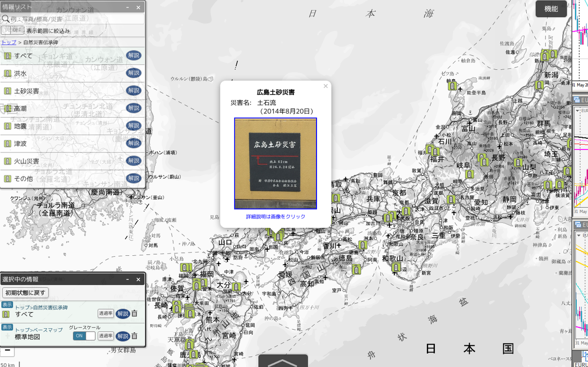Viewport: 588px width, 367px height.
Task: Click the monument icon beside その他
Action: [x=7, y=179]
